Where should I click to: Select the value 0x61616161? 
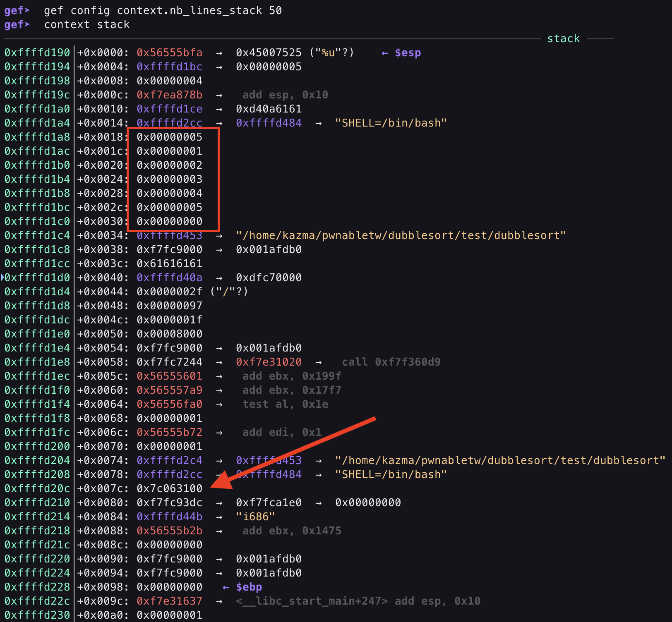pyautogui.click(x=169, y=263)
